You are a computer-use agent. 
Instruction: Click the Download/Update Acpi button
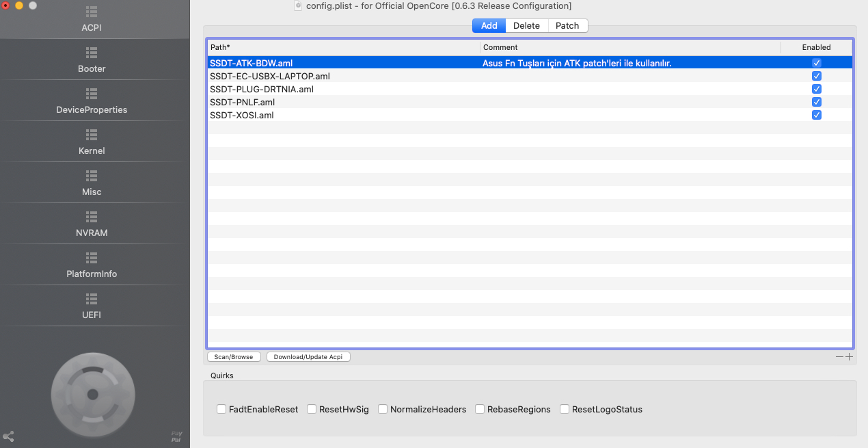point(308,357)
